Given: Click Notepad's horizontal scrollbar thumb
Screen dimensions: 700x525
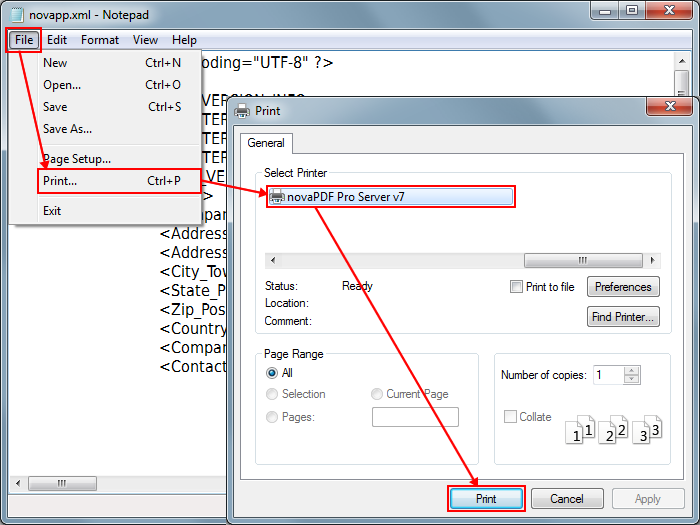Looking at the screenshot, I should coord(62,483).
